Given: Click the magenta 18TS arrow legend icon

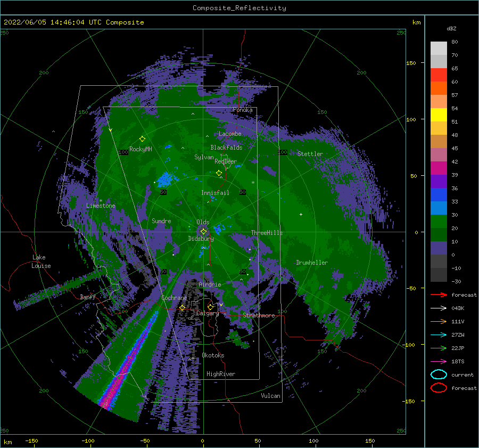Looking at the screenshot, I should pyautogui.click(x=439, y=362).
